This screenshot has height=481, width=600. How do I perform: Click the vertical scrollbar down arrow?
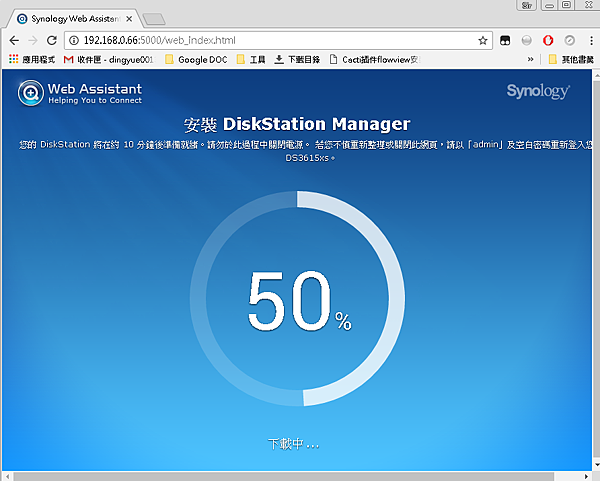click(596, 464)
